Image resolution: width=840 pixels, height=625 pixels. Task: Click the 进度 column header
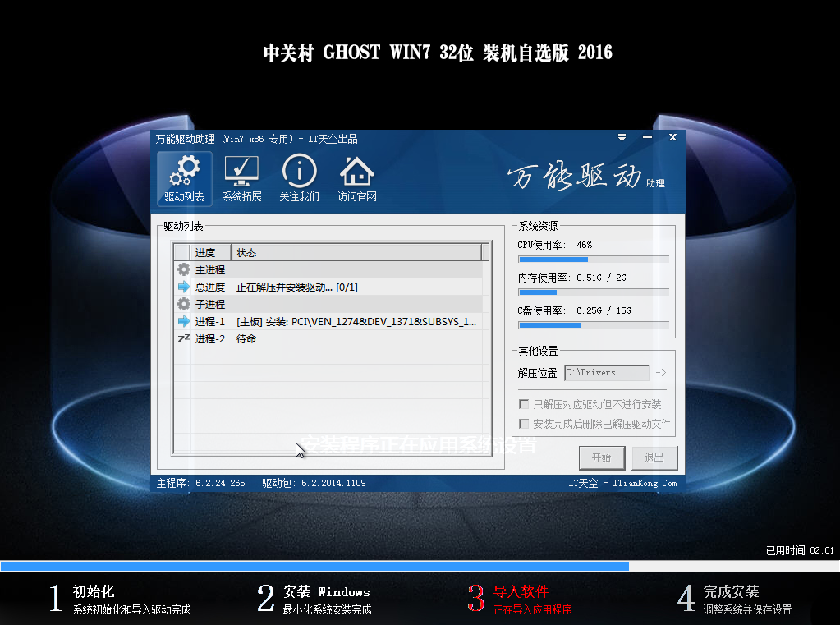[210, 252]
